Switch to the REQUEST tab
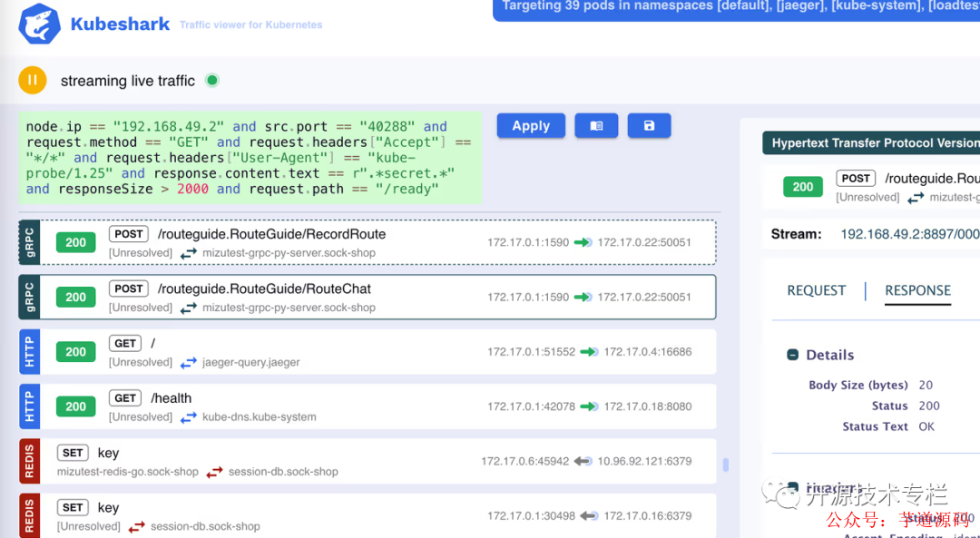The width and height of the screenshot is (980, 538). tap(817, 290)
